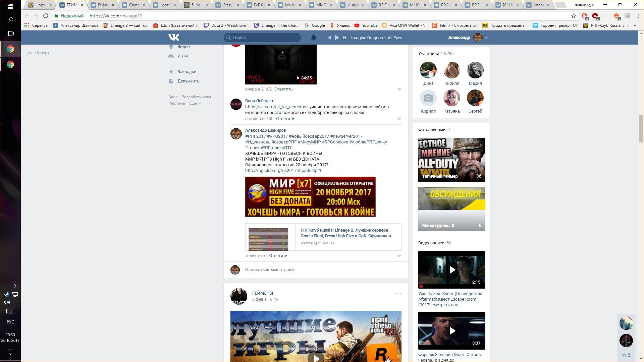Screen dimensions: 644x362
Task: Open the Александр profile dropdown
Action: tap(468, 38)
